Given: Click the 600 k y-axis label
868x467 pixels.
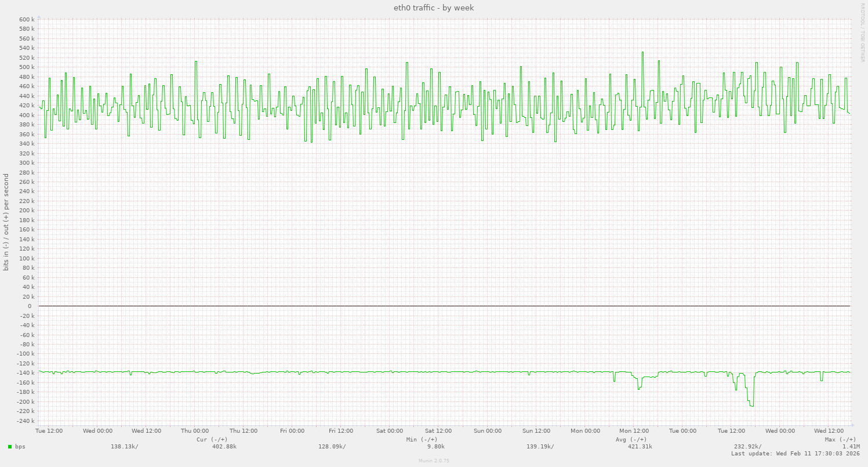Looking at the screenshot, I should pyautogui.click(x=26, y=19).
